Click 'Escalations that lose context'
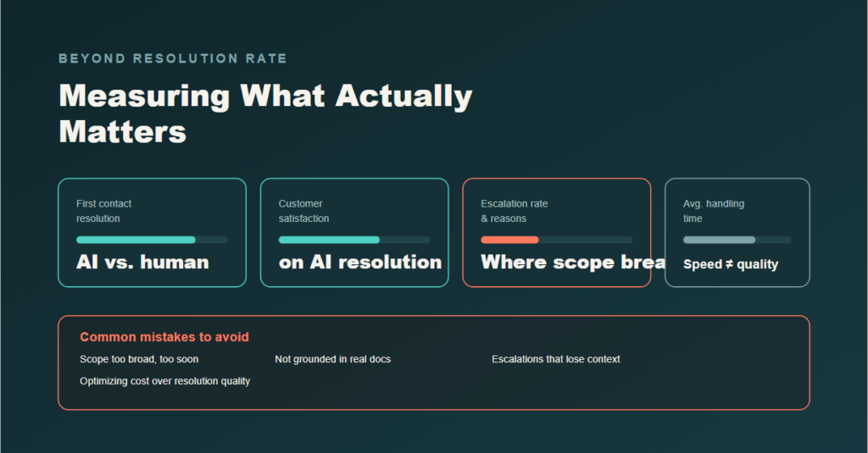The image size is (868, 453). tap(556, 360)
